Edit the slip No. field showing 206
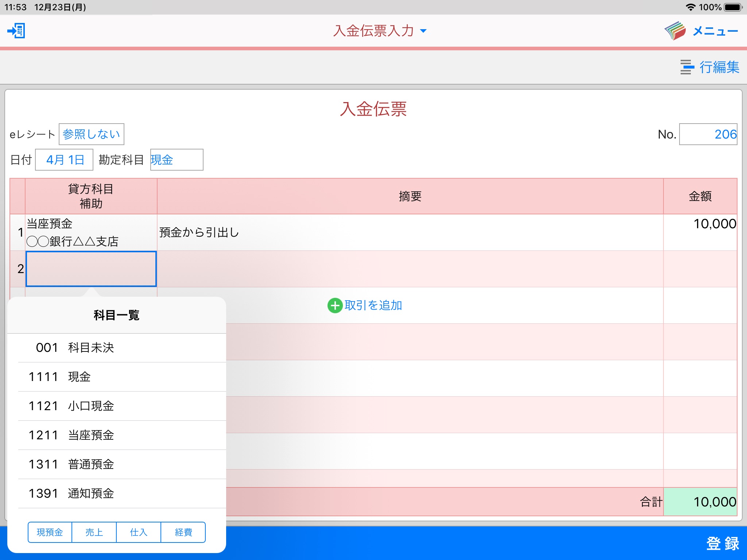 [x=708, y=134]
